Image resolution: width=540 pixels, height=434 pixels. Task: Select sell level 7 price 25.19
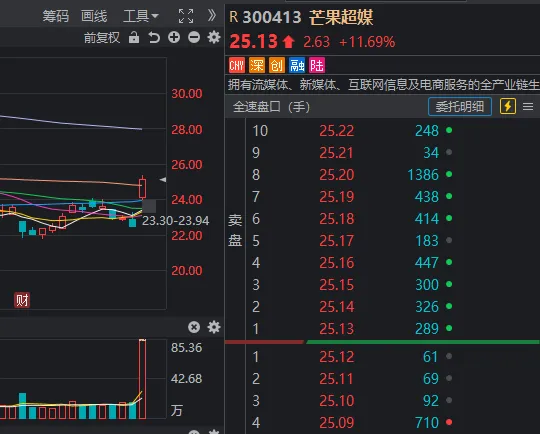coord(336,197)
